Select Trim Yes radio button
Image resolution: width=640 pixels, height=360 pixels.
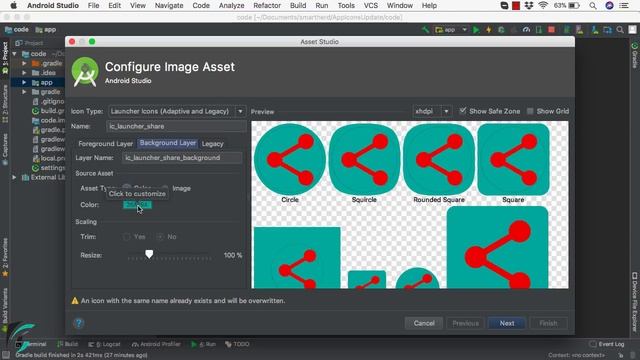pos(127,237)
